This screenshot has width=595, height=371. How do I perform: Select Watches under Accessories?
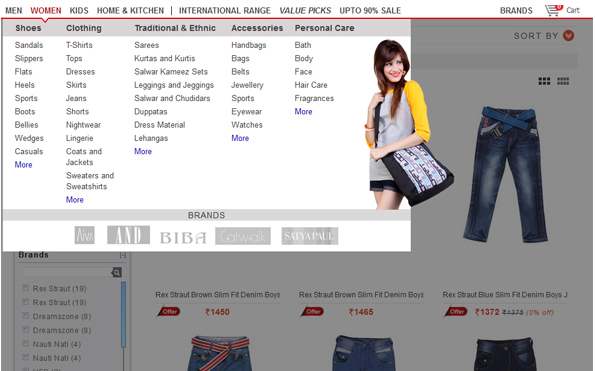[247, 125]
